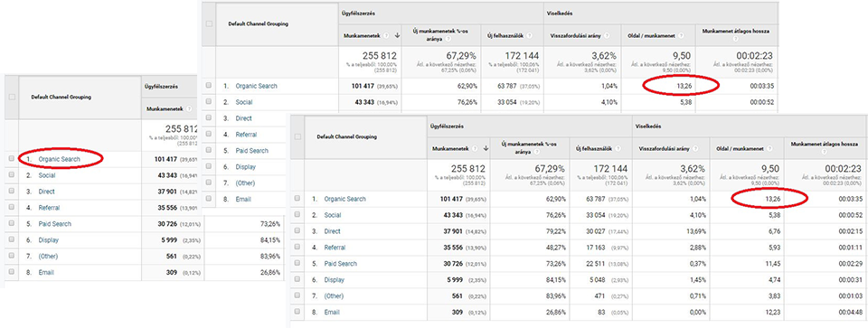Select the session duration 00:04:48
Image resolution: width=868 pixels, height=328 pixels.
(x=852, y=313)
